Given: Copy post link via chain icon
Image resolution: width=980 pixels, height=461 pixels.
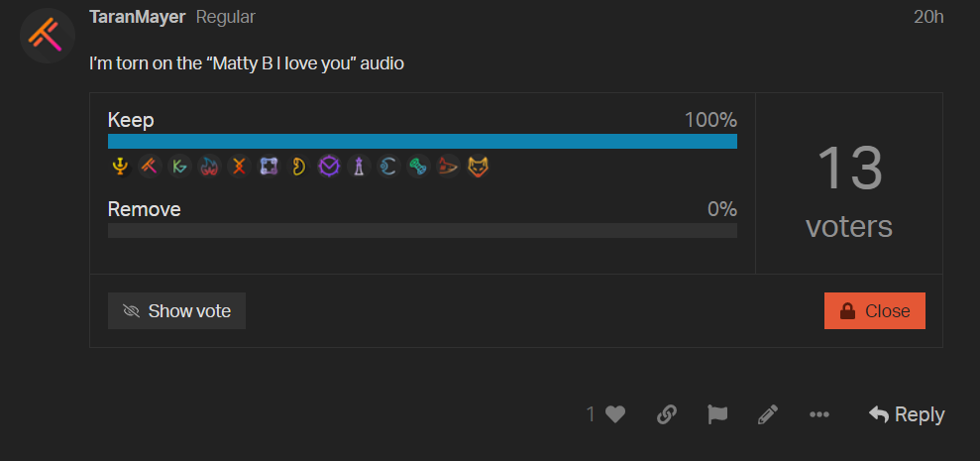Looking at the screenshot, I should pos(667,414).
